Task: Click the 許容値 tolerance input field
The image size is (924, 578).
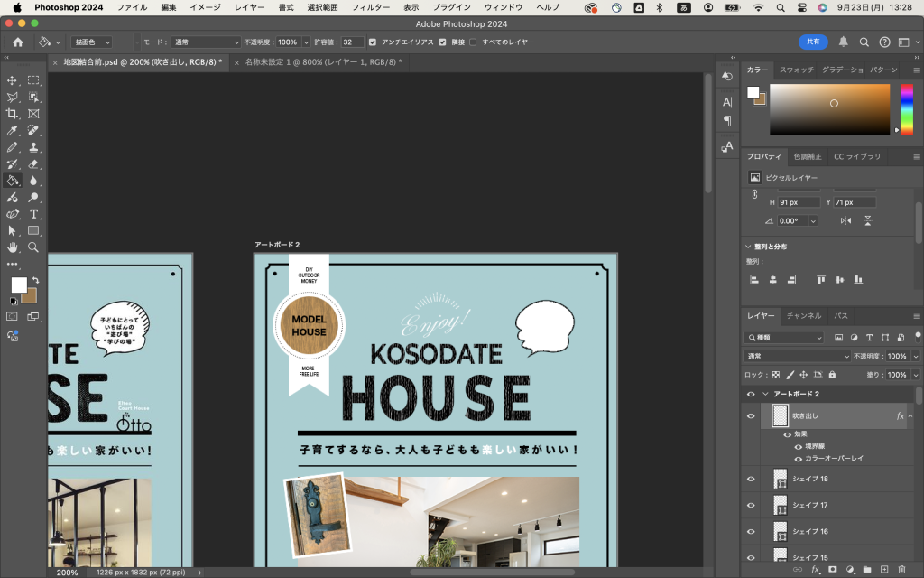Action: click(x=353, y=42)
